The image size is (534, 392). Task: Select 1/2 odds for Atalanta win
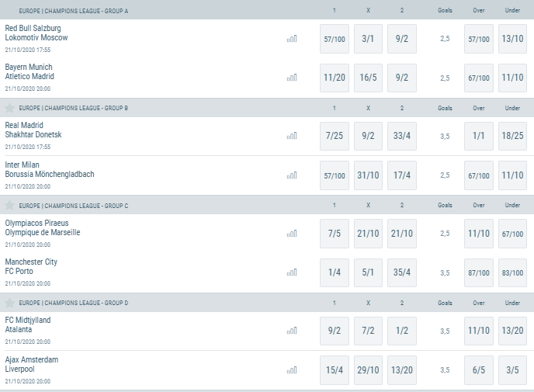(x=402, y=331)
